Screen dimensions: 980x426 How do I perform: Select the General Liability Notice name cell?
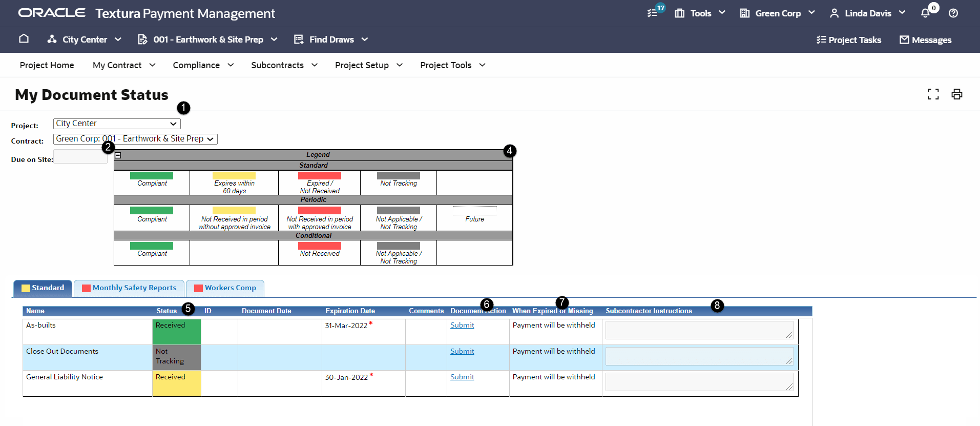coord(88,383)
